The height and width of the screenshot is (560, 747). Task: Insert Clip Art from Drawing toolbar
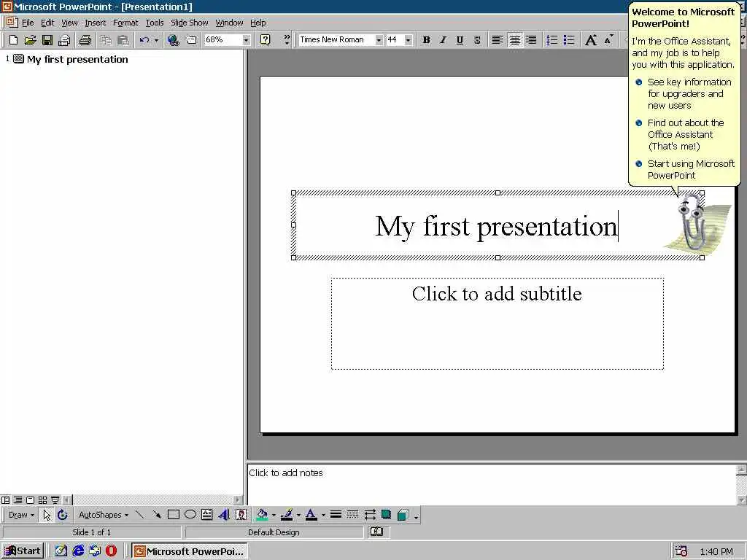[241, 515]
